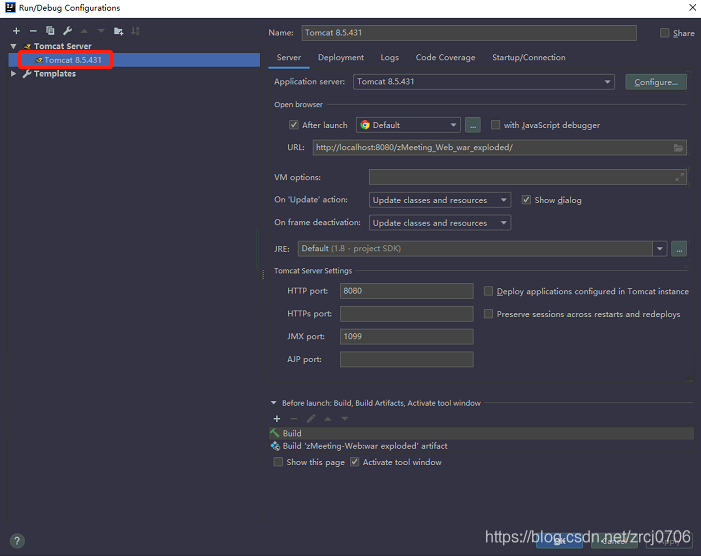701x556 pixels.
Task: Move the before launch task up
Action: click(x=328, y=419)
